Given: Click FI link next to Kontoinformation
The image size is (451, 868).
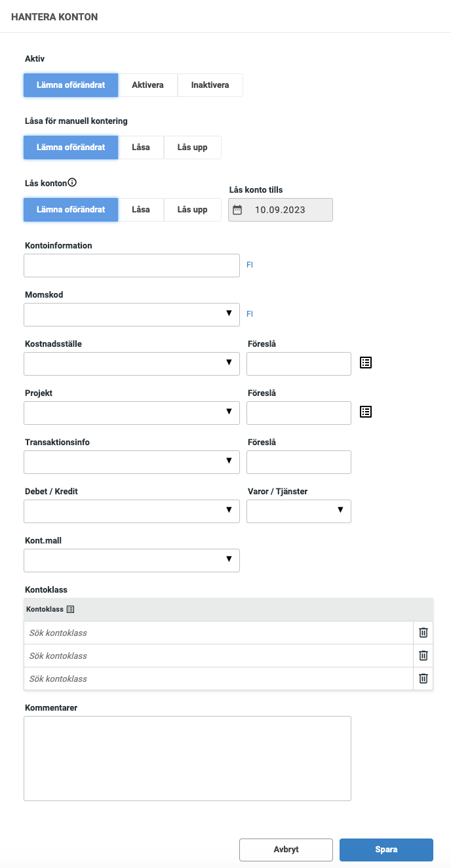Looking at the screenshot, I should click(250, 265).
